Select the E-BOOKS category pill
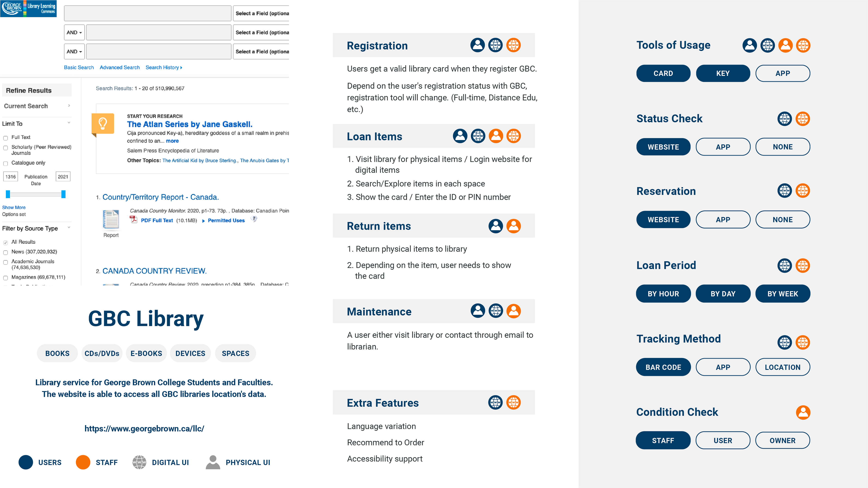The width and height of the screenshot is (868, 488). point(146,353)
